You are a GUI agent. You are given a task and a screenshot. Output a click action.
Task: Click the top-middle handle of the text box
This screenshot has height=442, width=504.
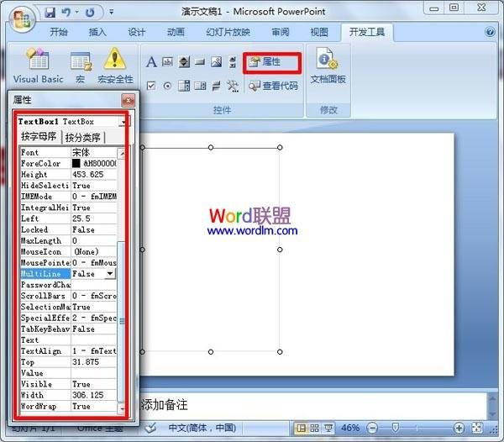(x=211, y=148)
